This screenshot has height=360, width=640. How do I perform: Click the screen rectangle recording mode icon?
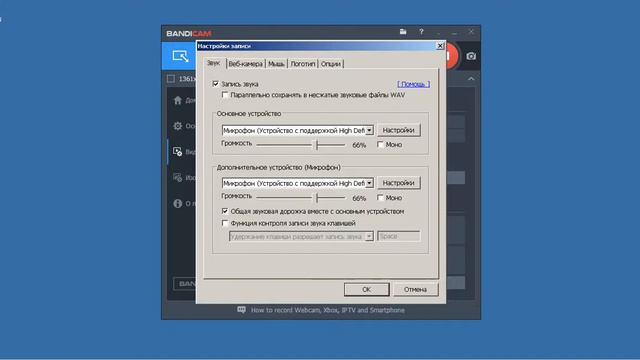click(180, 56)
